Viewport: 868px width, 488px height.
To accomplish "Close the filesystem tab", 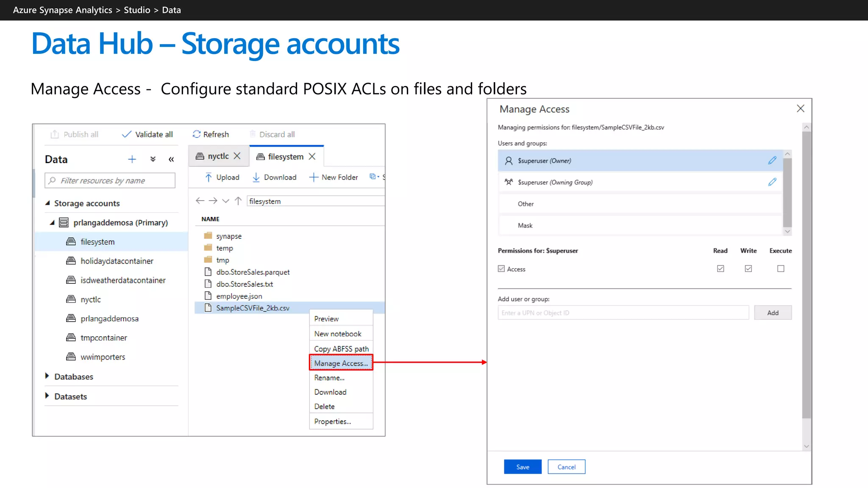I will point(312,156).
